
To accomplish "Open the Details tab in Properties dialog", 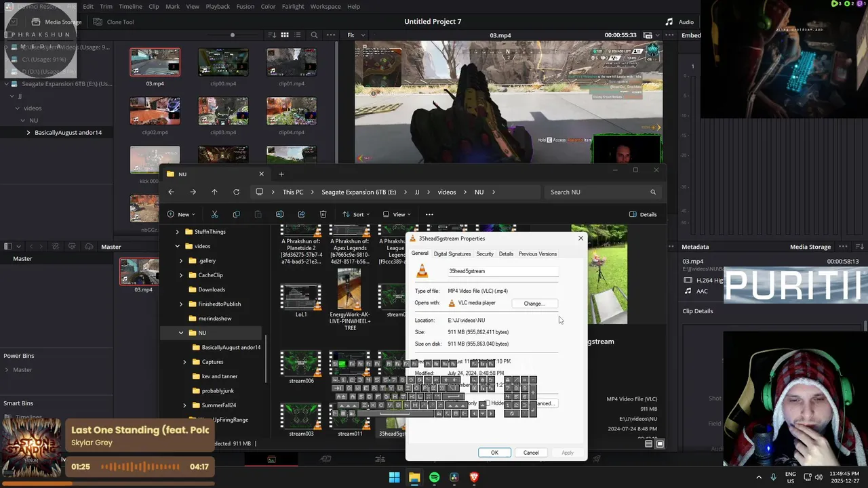I will pos(506,253).
